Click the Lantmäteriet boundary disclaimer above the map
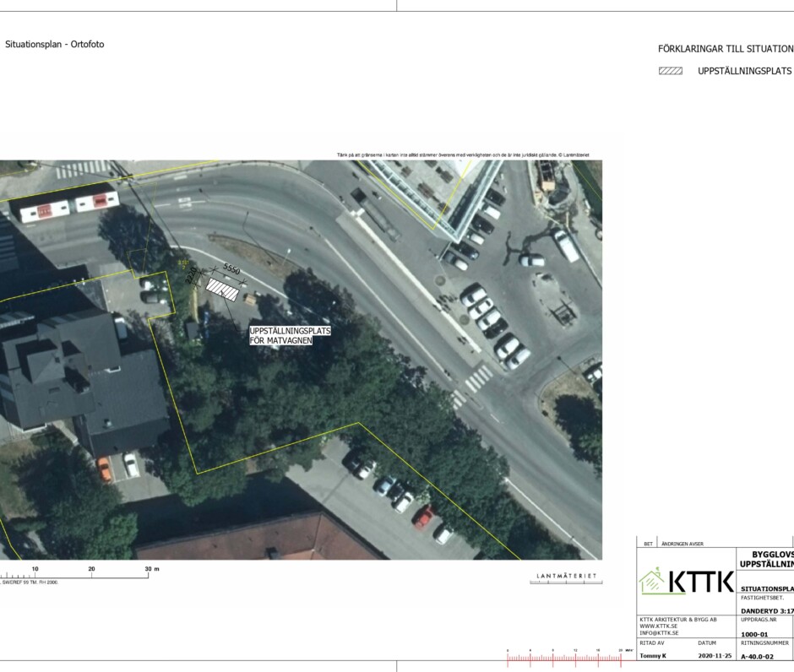 [x=463, y=154]
